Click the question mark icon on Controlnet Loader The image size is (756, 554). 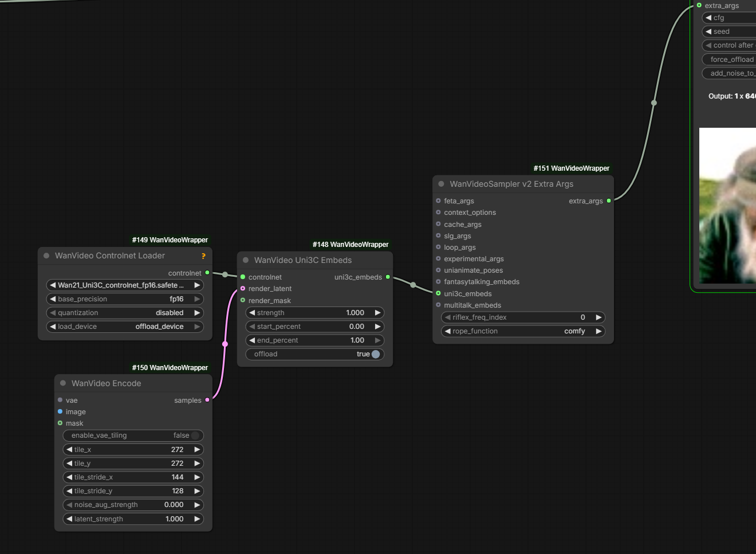(203, 256)
